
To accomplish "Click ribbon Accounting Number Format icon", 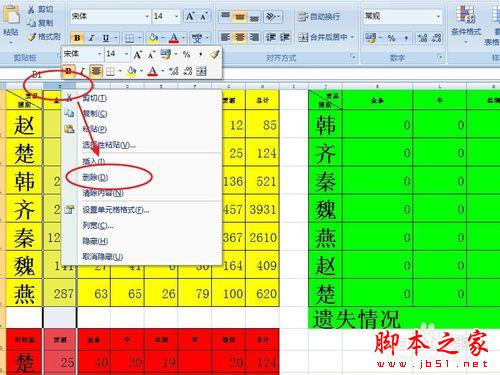I will click(x=370, y=38).
